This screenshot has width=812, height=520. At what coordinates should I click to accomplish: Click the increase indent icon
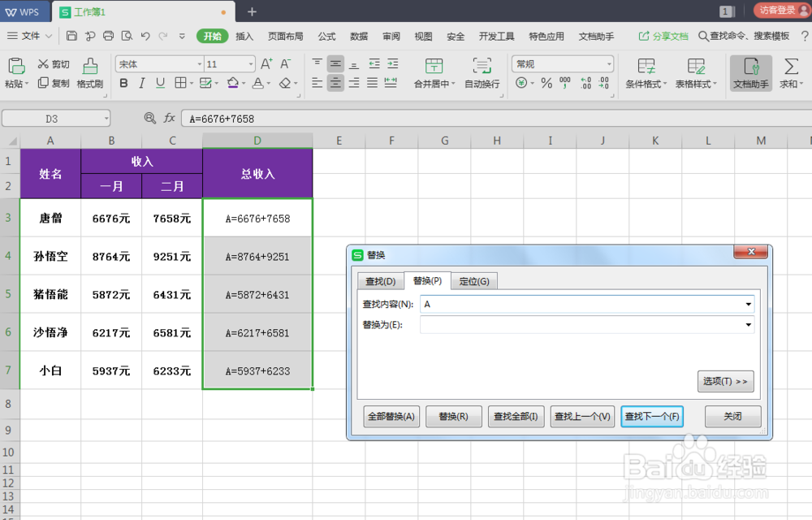[x=392, y=63]
